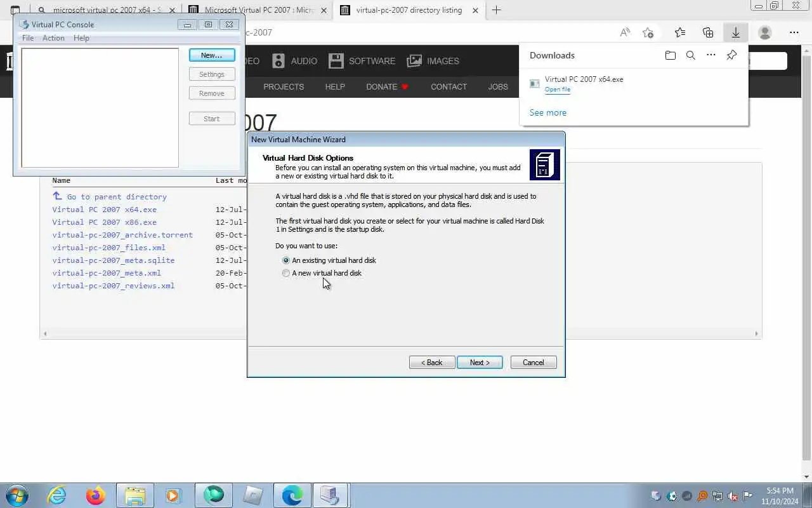Open the Tab actions icon at left of tab strip
Screen dimensions: 812x508
click(15, 10)
